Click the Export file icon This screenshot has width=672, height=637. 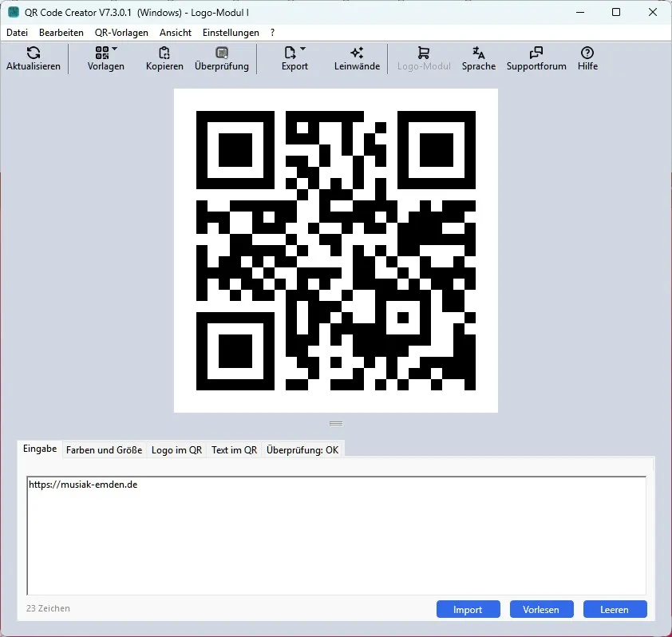(291, 53)
